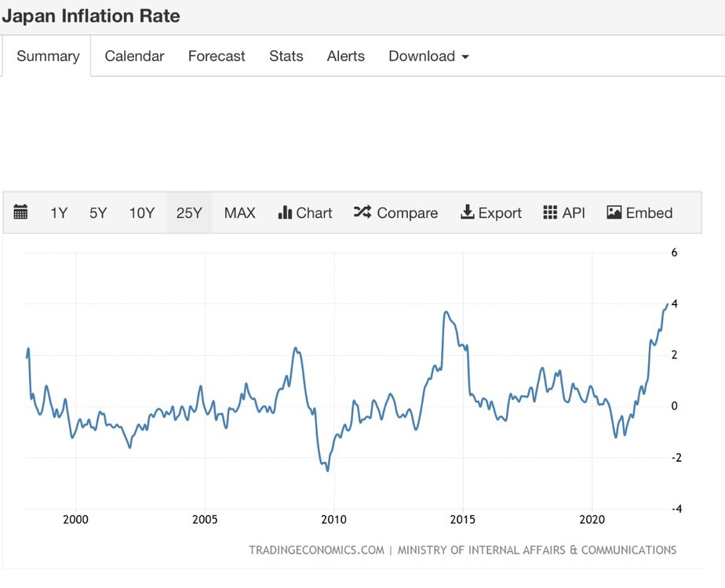
Task: Expand the Download dropdown menu
Action: [428, 56]
